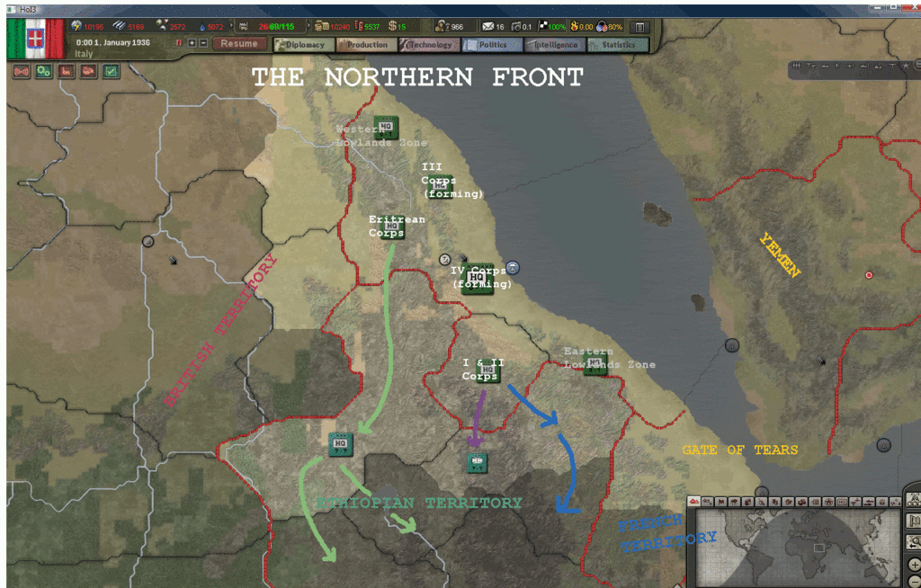Image resolution: width=921 pixels, height=588 pixels.
Task: Toggle the radio signal button
Action: coord(22,72)
